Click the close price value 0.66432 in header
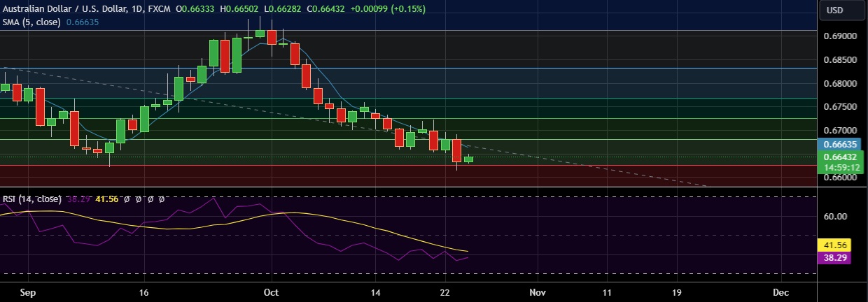868x302 pixels. pyautogui.click(x=328, y=9)
